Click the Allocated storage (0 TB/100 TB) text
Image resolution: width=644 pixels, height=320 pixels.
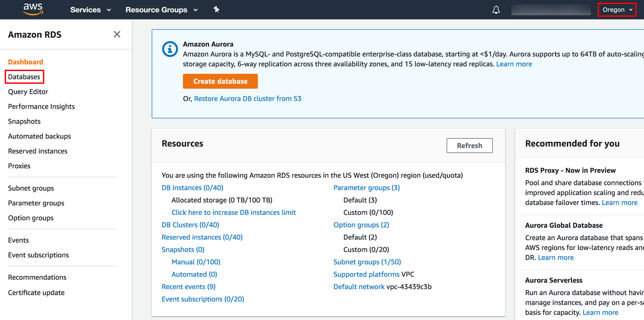[x=222, y=200]
